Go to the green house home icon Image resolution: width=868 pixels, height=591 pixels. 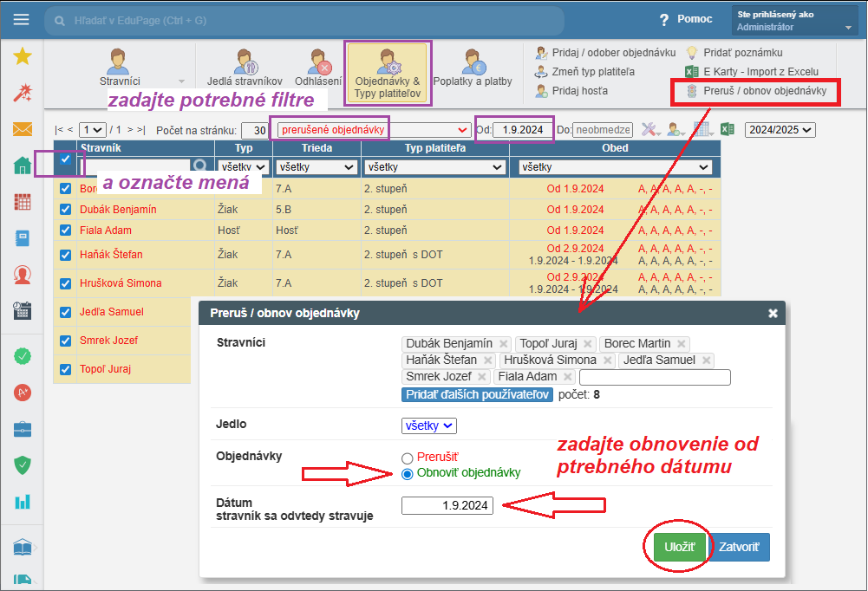[22, 166]
